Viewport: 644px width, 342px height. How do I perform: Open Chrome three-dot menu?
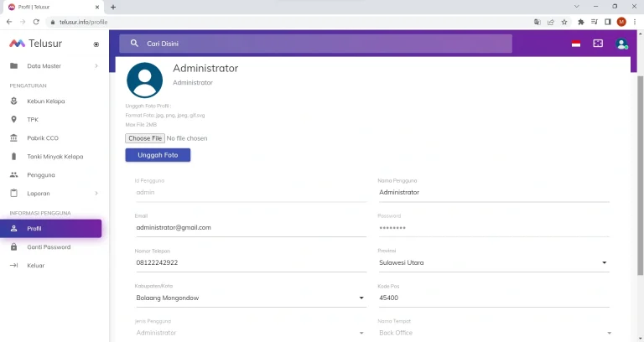635,22
